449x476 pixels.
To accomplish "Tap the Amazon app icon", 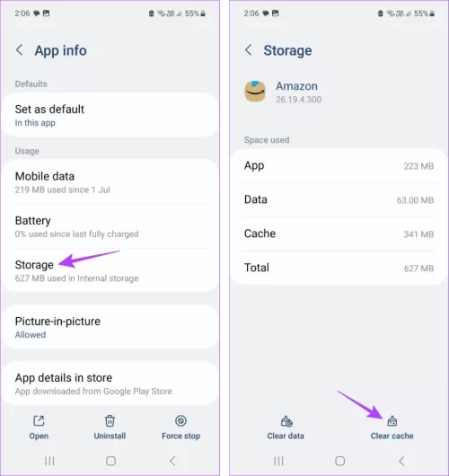I will pos(255,92).
